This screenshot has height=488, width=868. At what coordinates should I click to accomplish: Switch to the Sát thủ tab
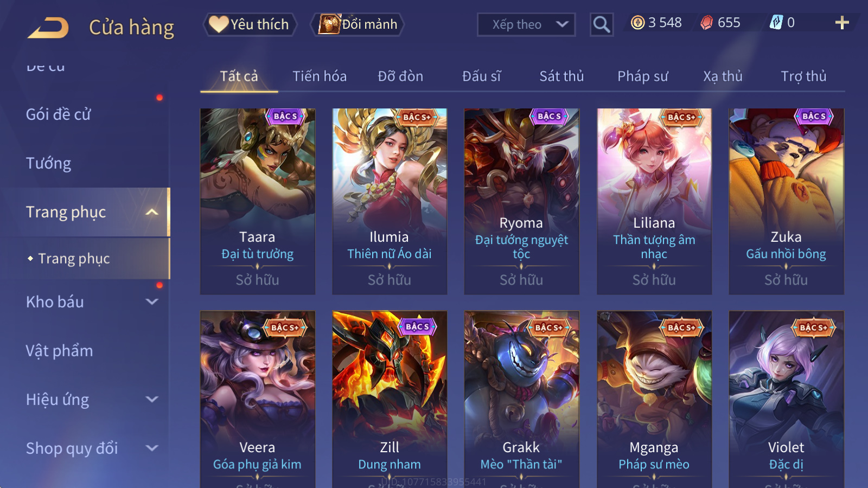tap(561, 76)
